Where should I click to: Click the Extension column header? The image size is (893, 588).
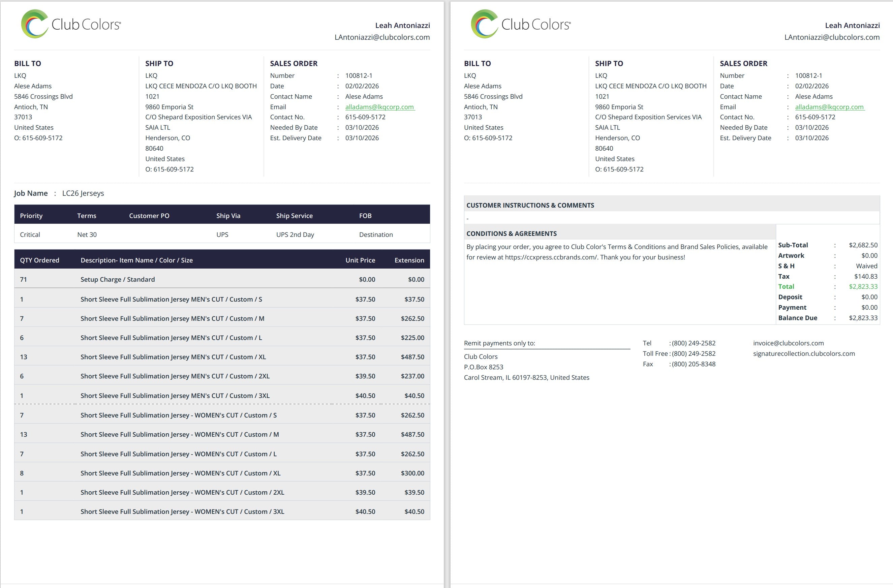tap(409, 260)
